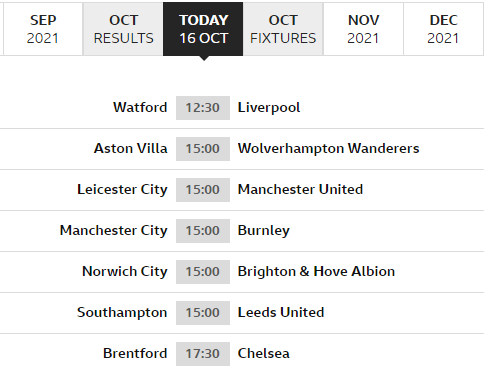This screenshot has width=484, height=386.
Task: Open Leeds United team link
Action: pyautogui.click(x=281, y=312)
